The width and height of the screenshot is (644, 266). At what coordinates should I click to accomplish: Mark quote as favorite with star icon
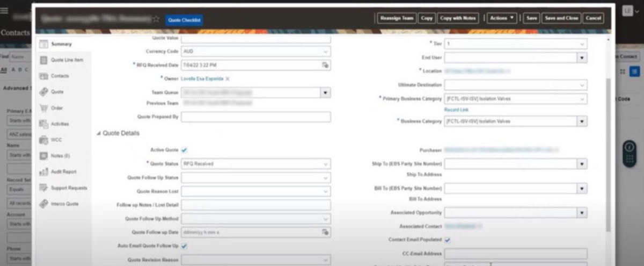coord(156,19)
